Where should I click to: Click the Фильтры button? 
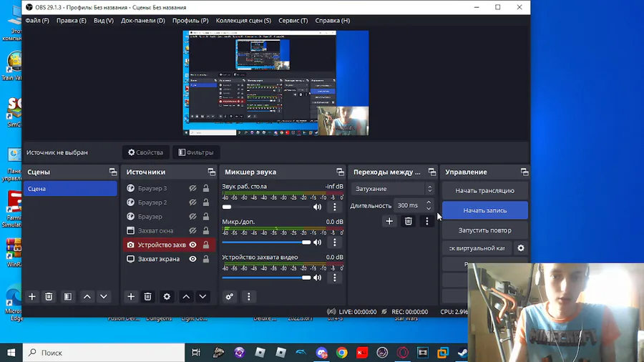196,152
